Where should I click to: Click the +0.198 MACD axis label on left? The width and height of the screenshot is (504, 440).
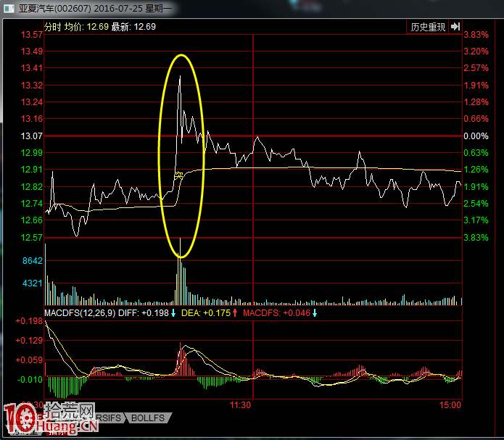coord(29,321)
